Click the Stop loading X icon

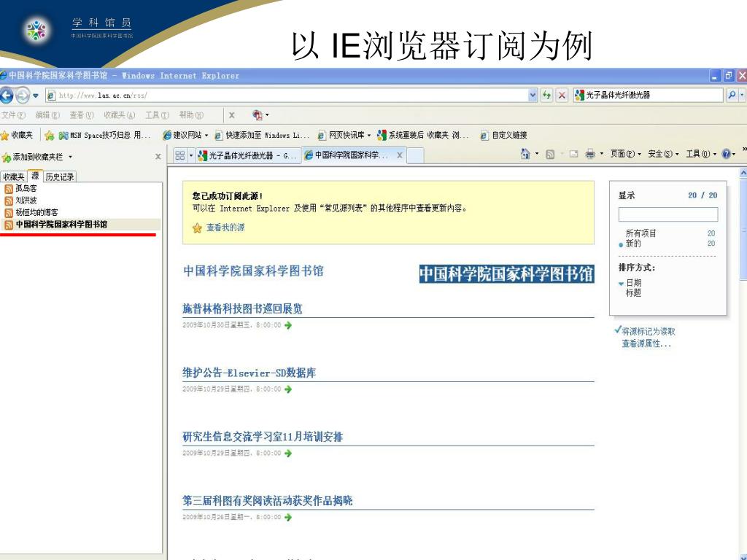pos(562,96)
